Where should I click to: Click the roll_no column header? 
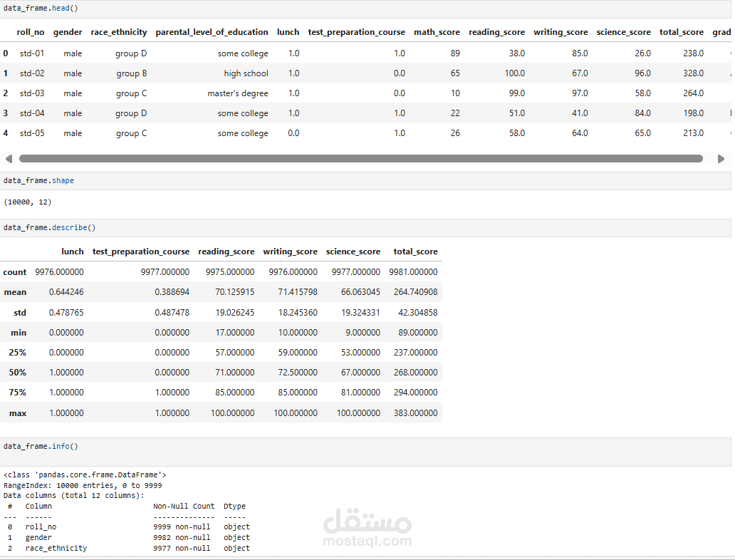coord(31,32)
